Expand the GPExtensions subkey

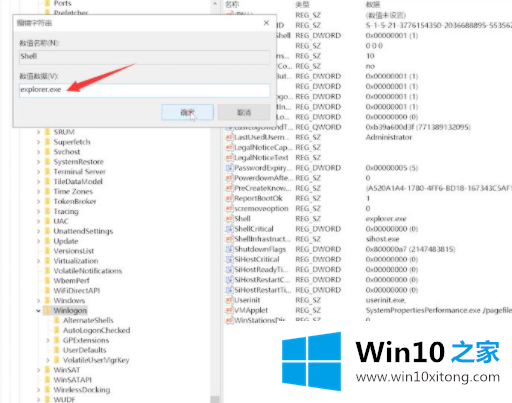point(48,340)
